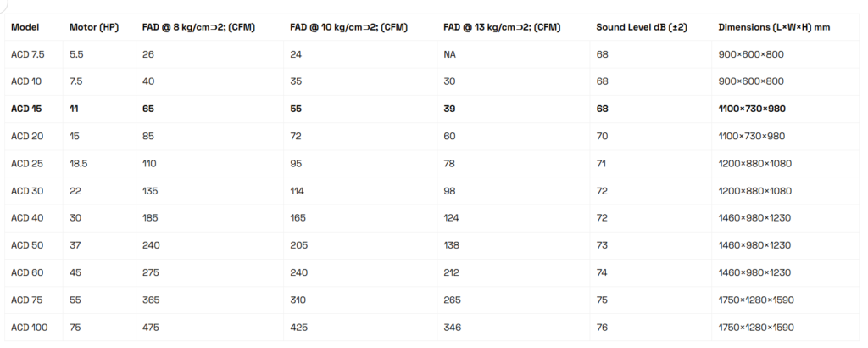Click the ACD 30 model cell
868x348 pixels.
[25, 191]
